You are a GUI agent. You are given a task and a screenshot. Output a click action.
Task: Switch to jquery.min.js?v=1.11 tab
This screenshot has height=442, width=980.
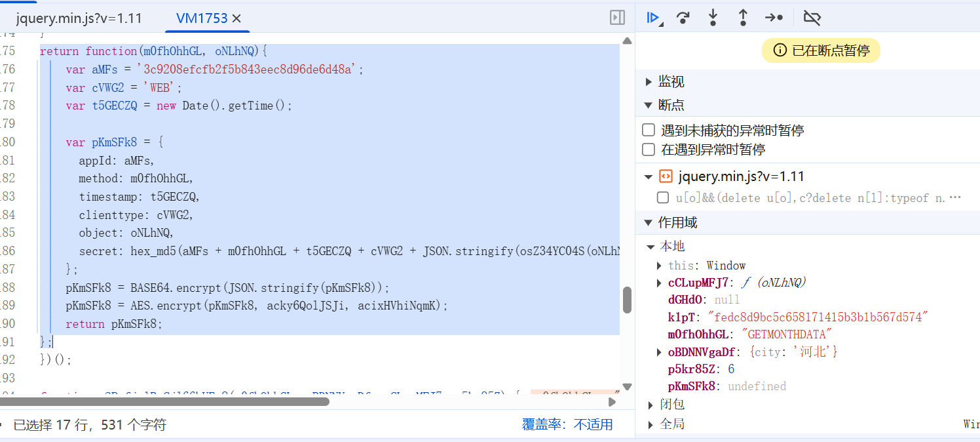(79, 18)
